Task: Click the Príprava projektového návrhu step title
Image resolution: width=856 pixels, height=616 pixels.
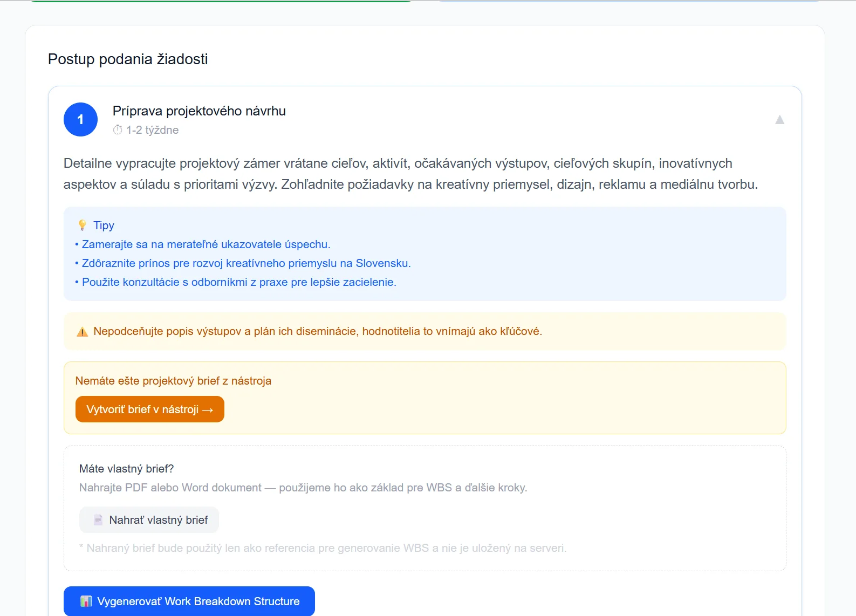Action: pos(199,111)
